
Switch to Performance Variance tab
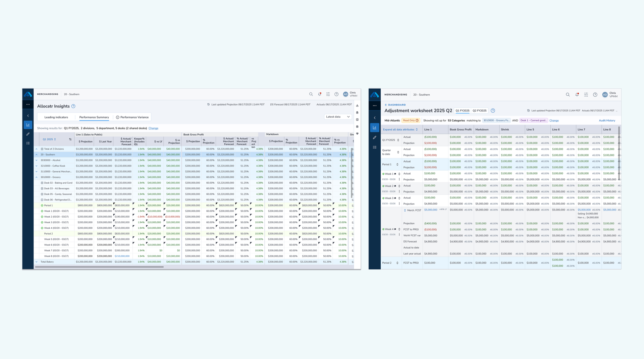point(132,117)
